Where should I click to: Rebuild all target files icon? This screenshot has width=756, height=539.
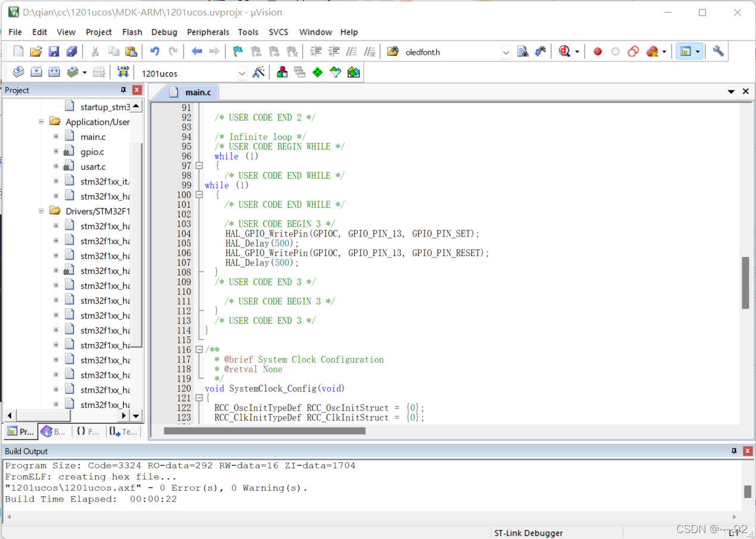[x=54, y=72]
